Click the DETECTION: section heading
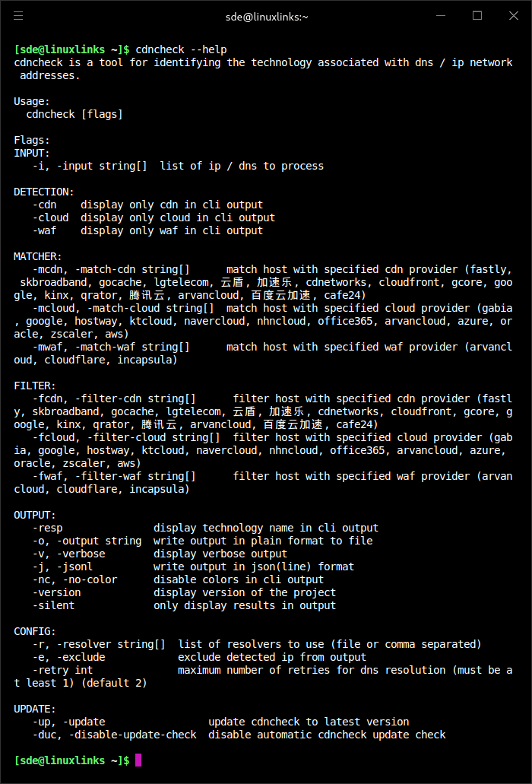532x784 pixels. click(44, 192)
